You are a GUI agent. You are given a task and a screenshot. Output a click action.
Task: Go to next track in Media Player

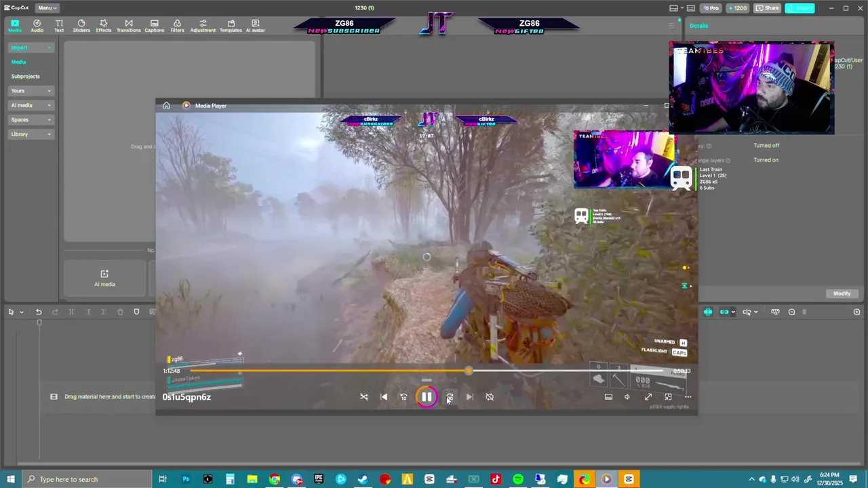coord(469,397)
